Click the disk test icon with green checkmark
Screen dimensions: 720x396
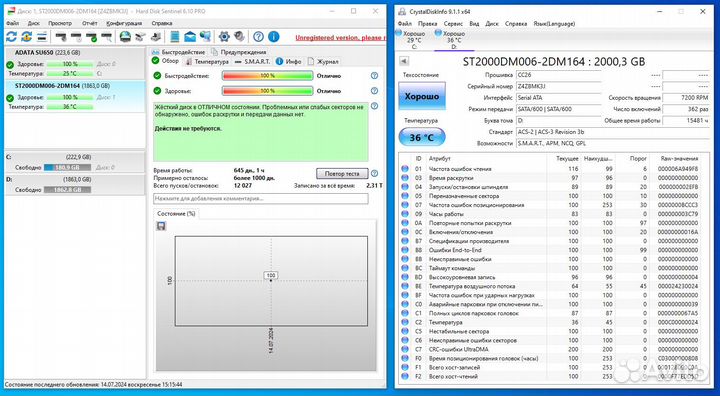91,37
